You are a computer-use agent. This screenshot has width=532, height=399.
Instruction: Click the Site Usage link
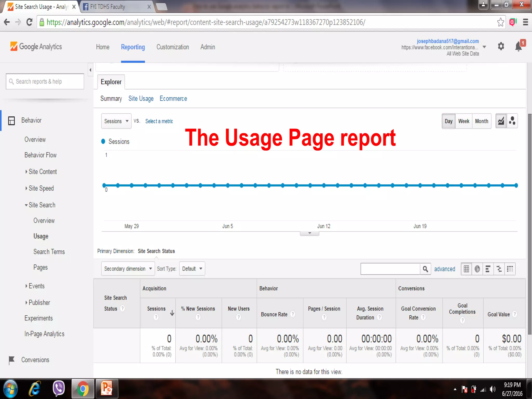click(141, 99)
